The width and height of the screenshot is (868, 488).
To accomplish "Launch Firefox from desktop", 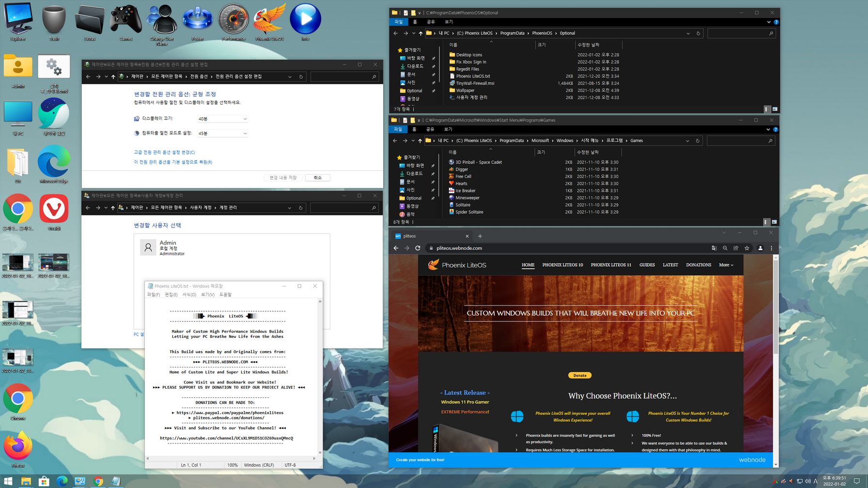I will [x=18, y=449].
